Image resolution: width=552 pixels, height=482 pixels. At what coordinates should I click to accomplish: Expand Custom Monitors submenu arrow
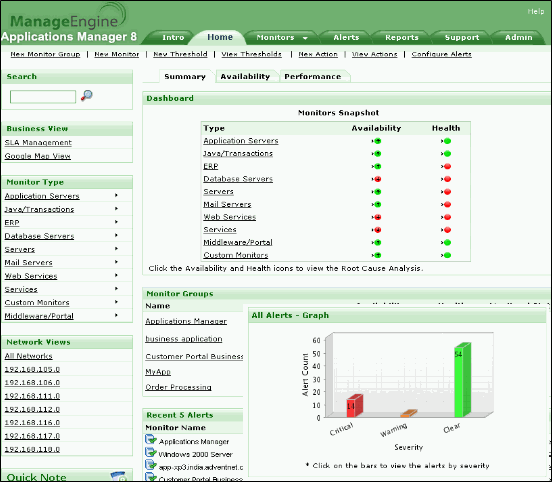coord(116,302)
